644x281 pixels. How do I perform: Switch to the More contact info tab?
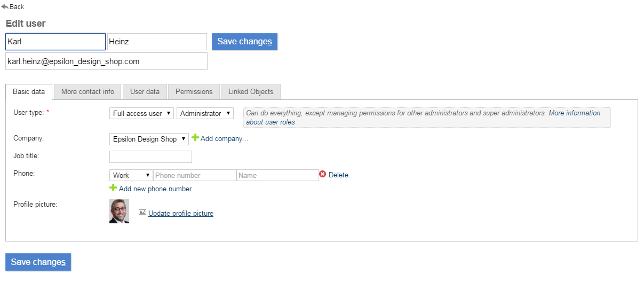coord(88,91)
